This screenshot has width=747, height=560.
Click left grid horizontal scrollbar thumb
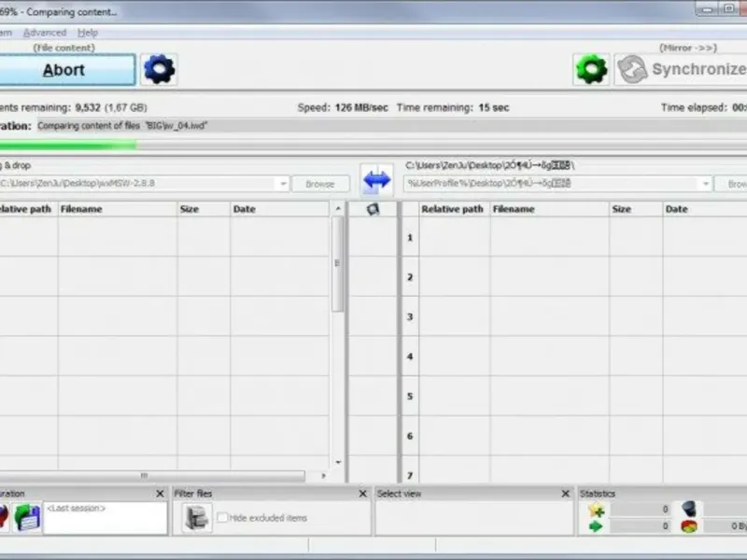[x=151, y=476]
